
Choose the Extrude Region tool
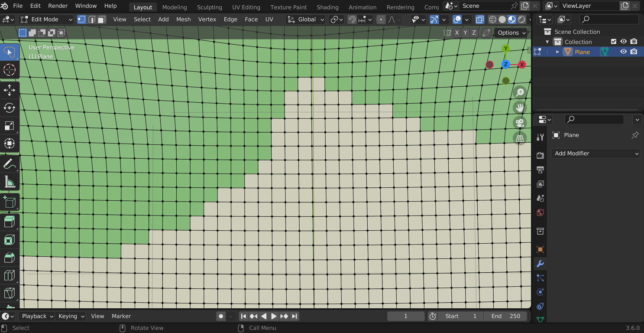pos(10,222)
